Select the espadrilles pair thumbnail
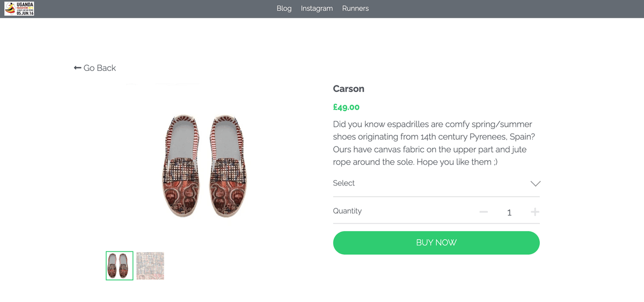Image resolution: width=644 pixels, height=302 pixels. 119,265
